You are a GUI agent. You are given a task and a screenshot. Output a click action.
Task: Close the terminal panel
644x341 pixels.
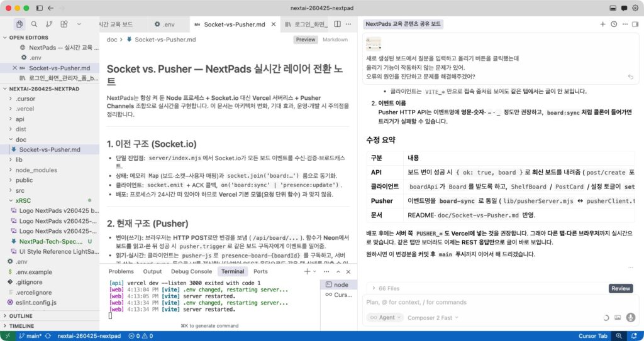(348, 272)
